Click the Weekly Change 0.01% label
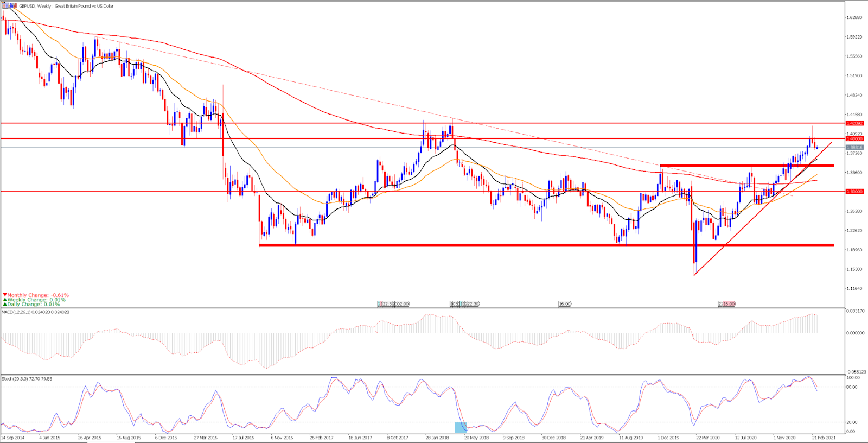The image size is (868, 443). [35, 300]
